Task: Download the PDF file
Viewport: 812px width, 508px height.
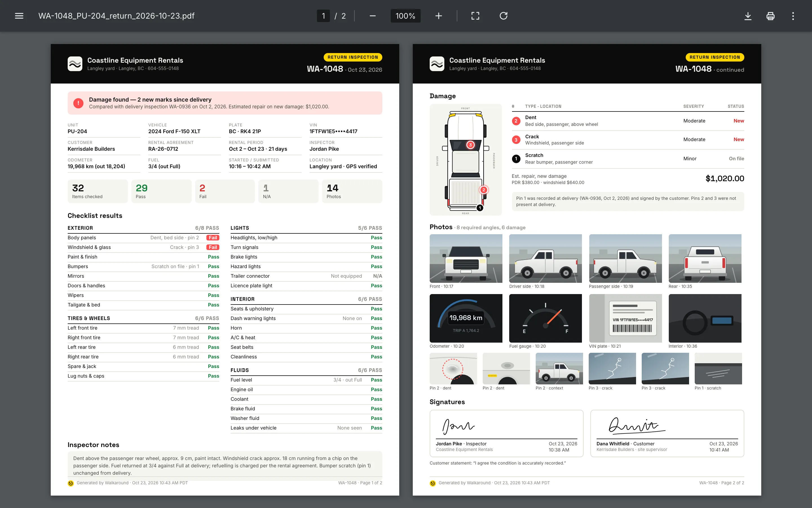Action: 748,16
